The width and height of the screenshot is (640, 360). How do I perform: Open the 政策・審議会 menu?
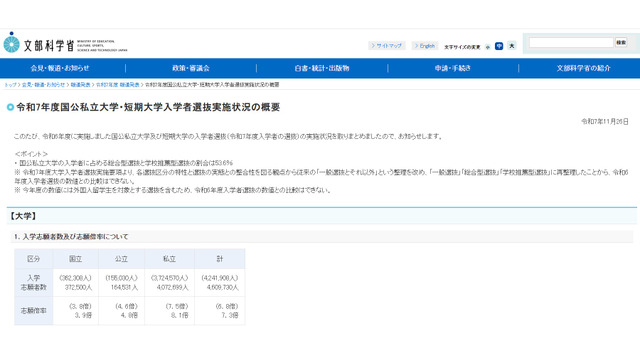point(191,68)
